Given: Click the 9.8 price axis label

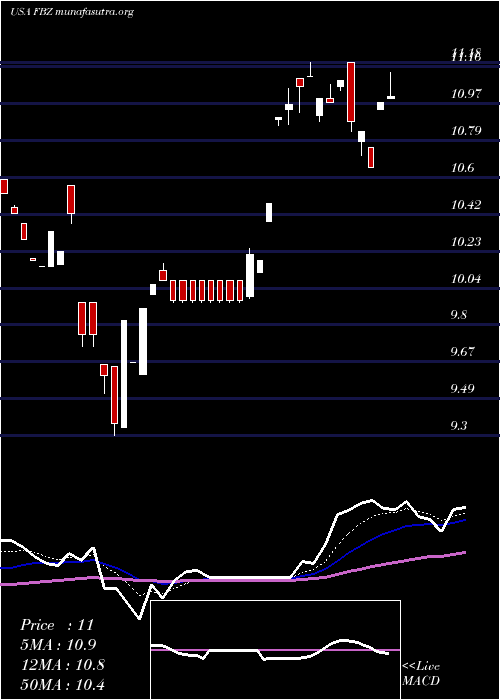Looking at the screenshot, I should [459, 315].
